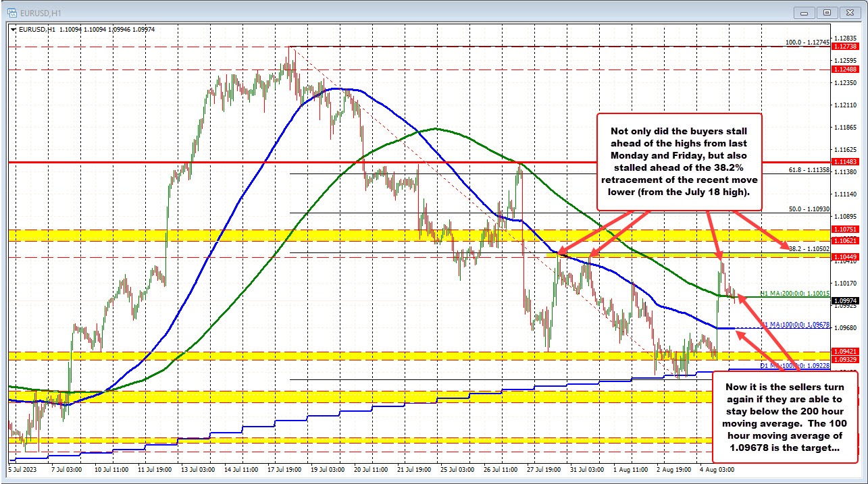This screenshot has height=484, width=868.
Task: Click the restore-down icon on the chart window
Action: pos(826,12)
